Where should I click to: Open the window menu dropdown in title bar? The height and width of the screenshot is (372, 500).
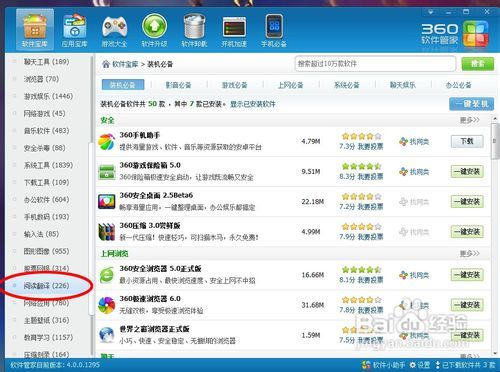(x=431, y=12)
